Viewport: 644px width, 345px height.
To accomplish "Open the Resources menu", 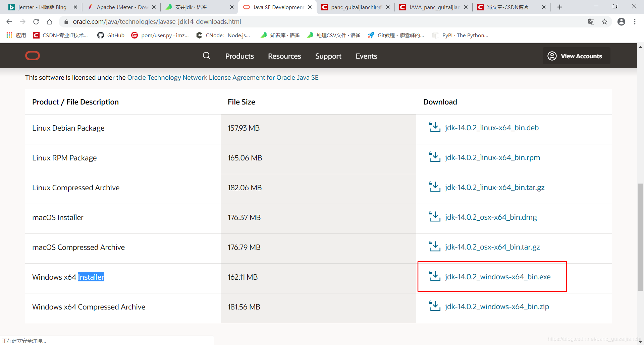I will point(284,56).
